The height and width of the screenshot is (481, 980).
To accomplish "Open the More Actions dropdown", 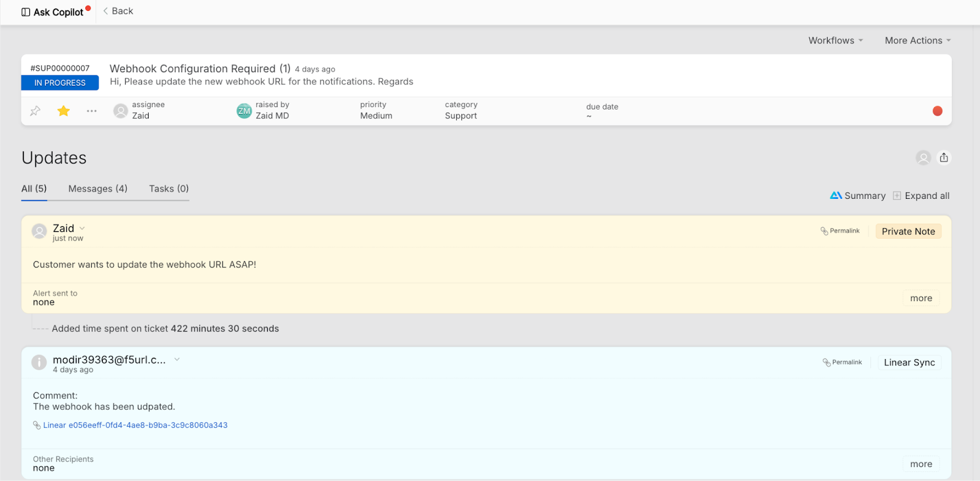I will [x=918, y=40].
